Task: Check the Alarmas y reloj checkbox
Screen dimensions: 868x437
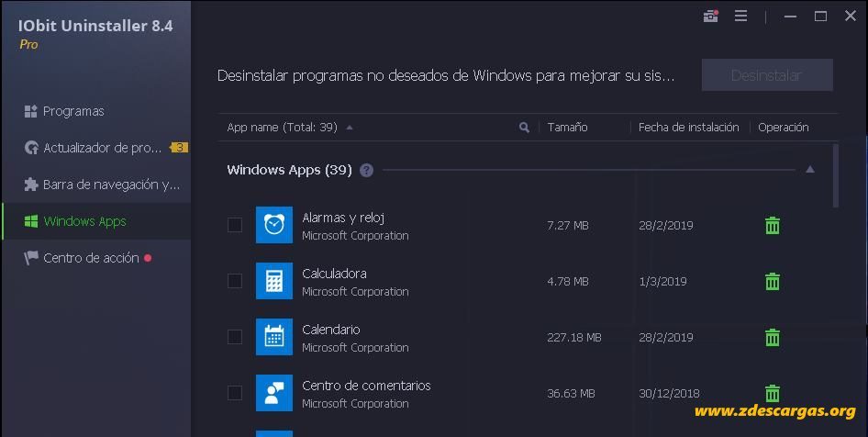Action: pos(235,225)
